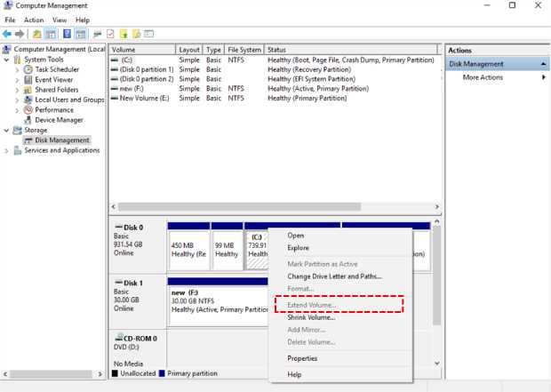Click the volume list horizontal scrollbar
551x392 pixels.
(239, 207)
